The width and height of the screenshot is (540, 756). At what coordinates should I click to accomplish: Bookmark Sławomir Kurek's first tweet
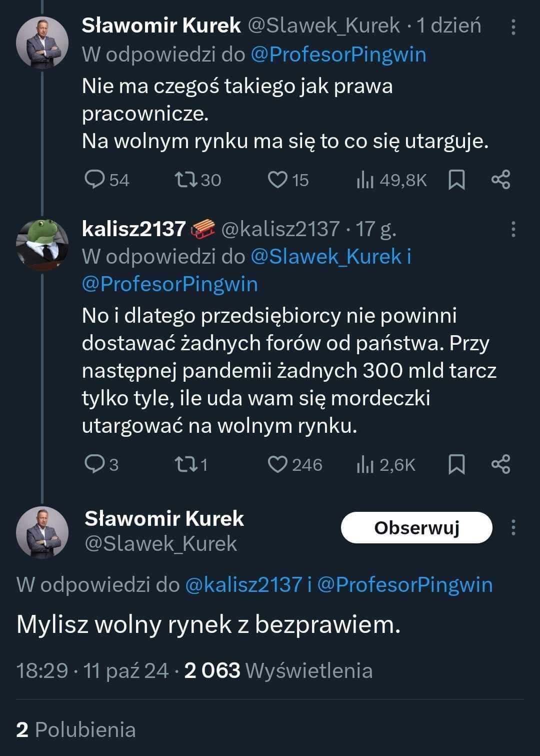[456, 180]
